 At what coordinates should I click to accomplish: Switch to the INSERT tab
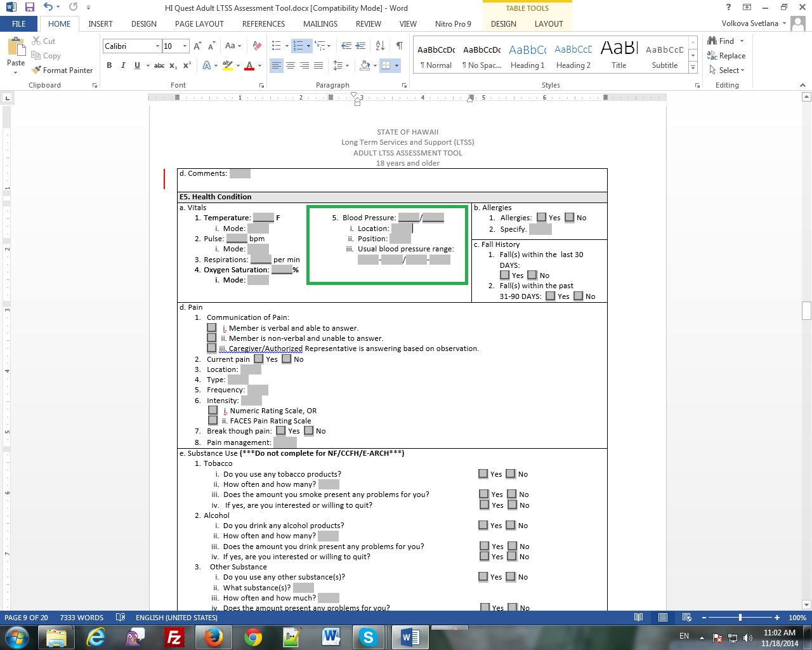(x=100, y=24)
